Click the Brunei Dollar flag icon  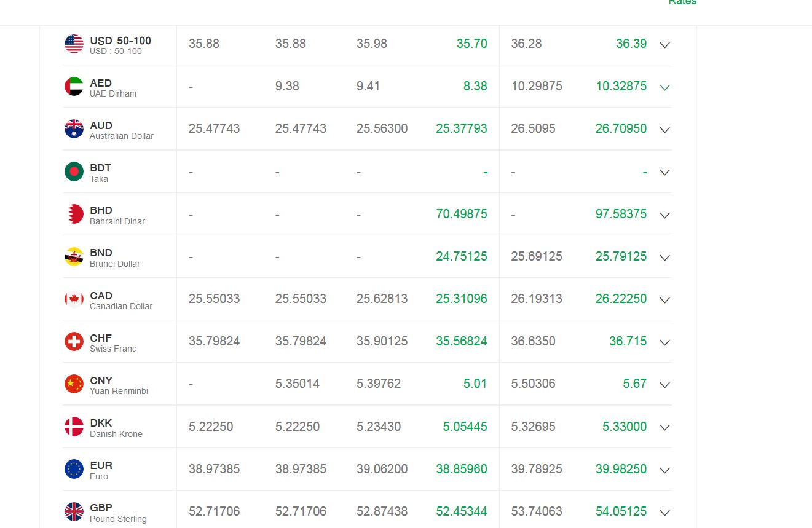click(x=74, y=257)
